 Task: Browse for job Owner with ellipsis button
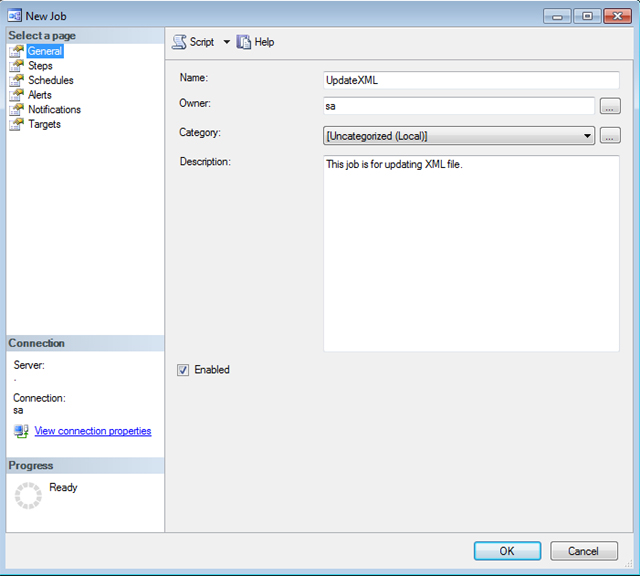tap(610, 106)
